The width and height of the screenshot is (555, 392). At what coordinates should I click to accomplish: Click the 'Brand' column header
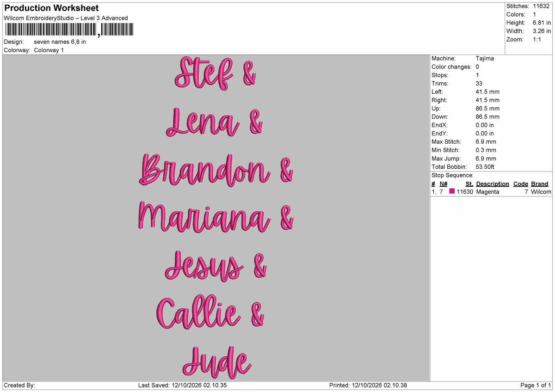[540, 184]
